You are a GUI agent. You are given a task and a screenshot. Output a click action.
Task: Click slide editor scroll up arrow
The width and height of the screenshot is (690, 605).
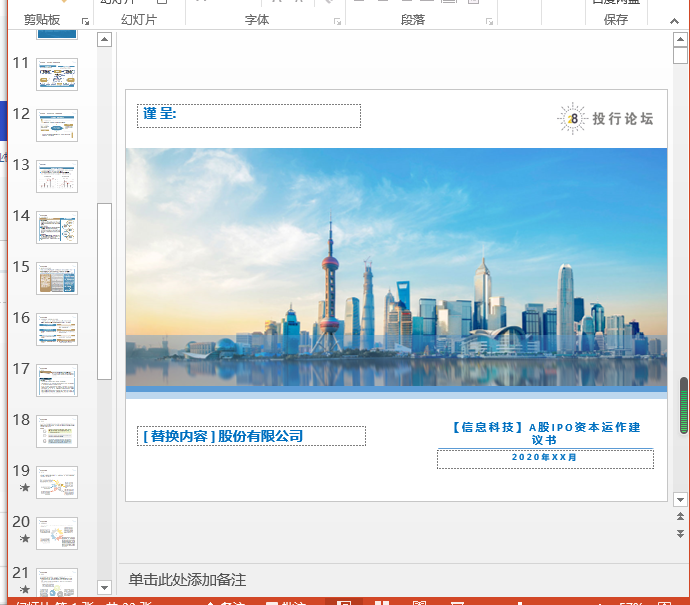click(x=680, y=40)
